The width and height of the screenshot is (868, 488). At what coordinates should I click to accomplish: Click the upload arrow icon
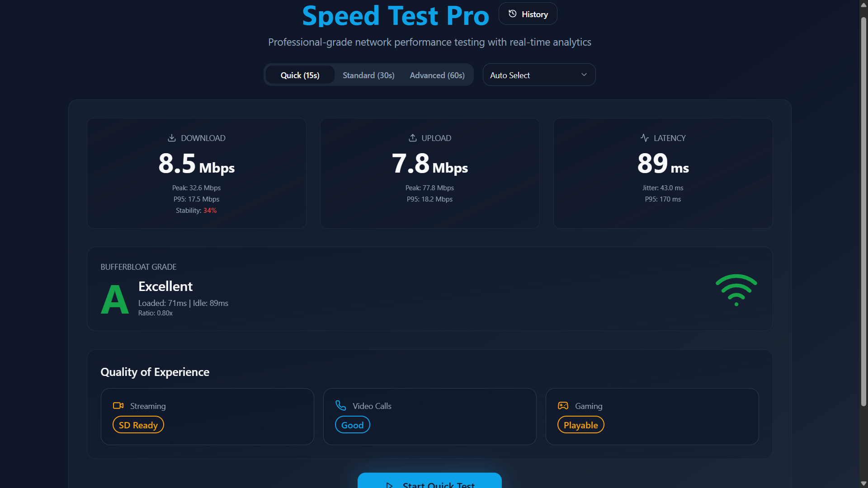click(x=412, y=138)
